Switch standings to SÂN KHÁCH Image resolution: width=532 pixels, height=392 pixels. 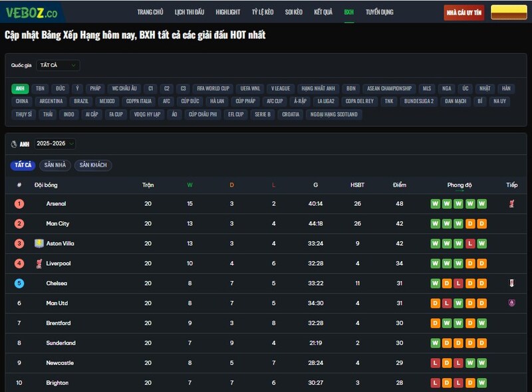93,165
